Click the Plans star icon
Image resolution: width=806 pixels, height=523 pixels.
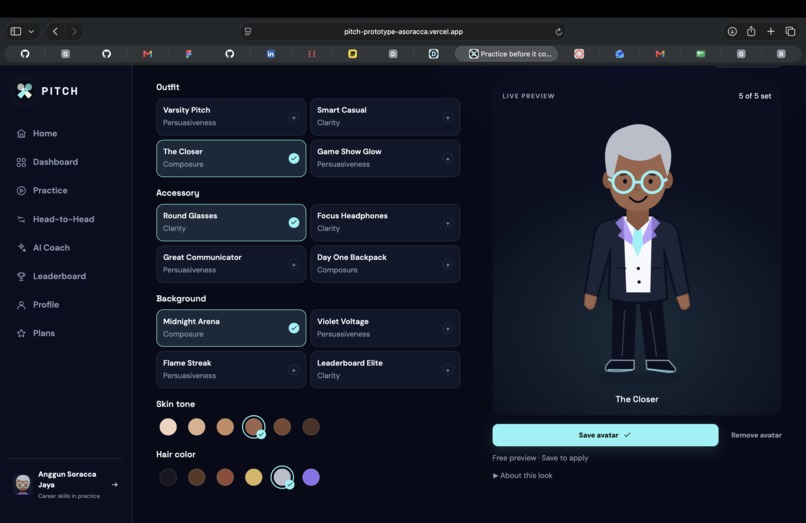click(21, 333)
